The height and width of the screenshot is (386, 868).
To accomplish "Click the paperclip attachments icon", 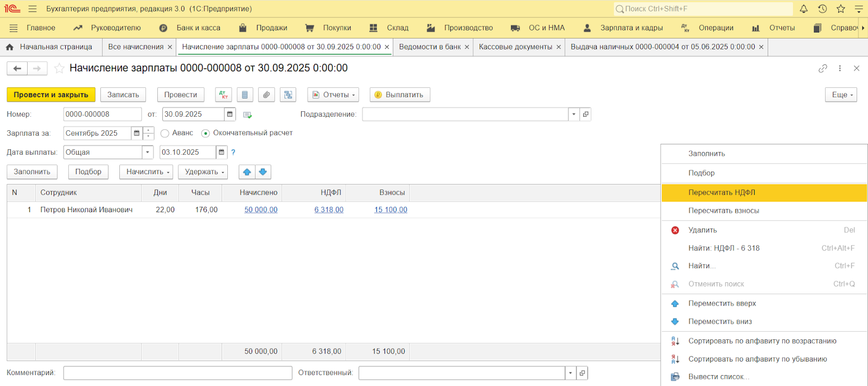I will point(266,94).
